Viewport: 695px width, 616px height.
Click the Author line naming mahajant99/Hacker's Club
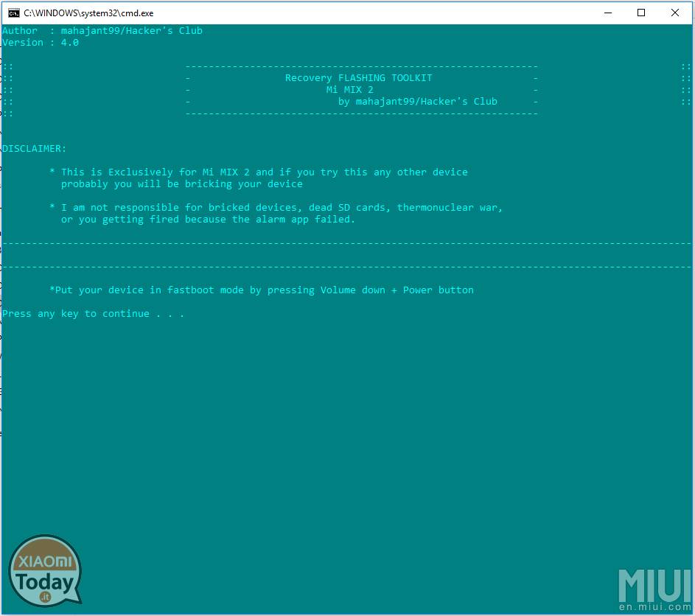[102, 30]
